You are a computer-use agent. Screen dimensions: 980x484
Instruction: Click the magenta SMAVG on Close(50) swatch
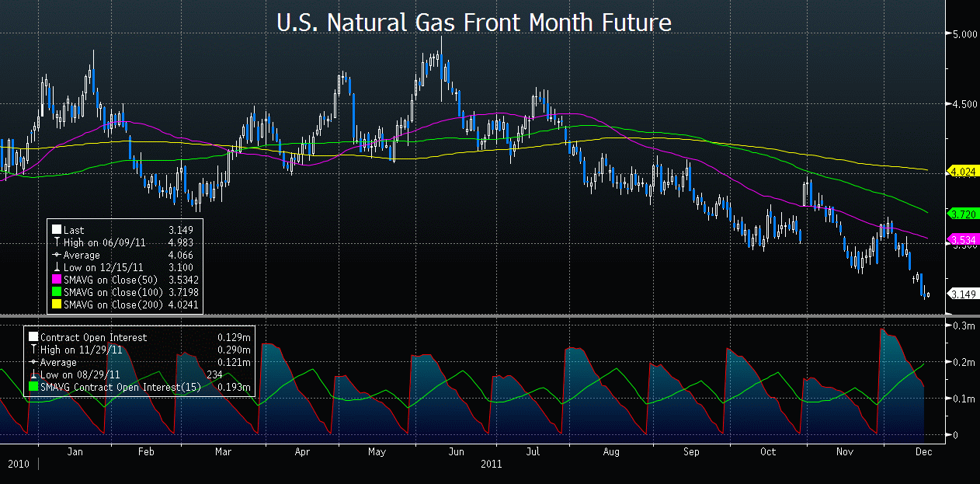[56, 280]
